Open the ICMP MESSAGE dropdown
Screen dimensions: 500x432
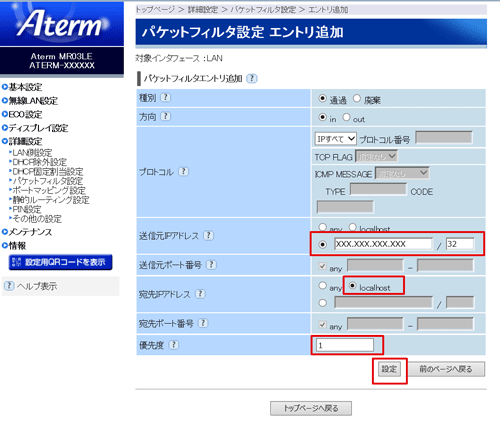coord(402,173)
